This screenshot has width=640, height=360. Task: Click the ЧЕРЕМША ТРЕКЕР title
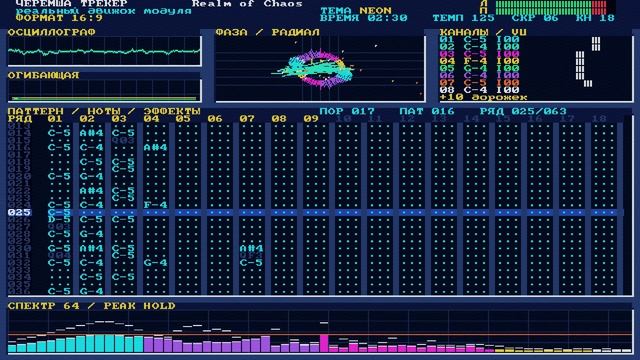pyautogui.click(x=71, y=3)
